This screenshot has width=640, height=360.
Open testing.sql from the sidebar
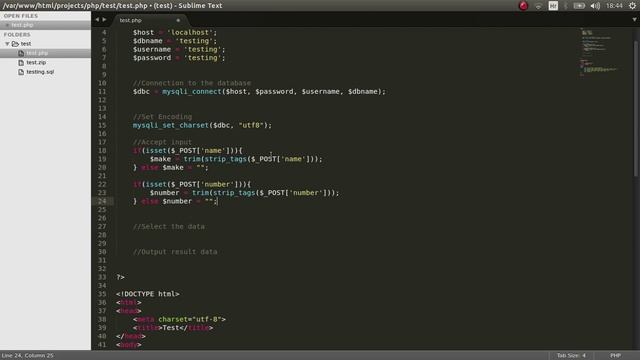coord(40,72)
